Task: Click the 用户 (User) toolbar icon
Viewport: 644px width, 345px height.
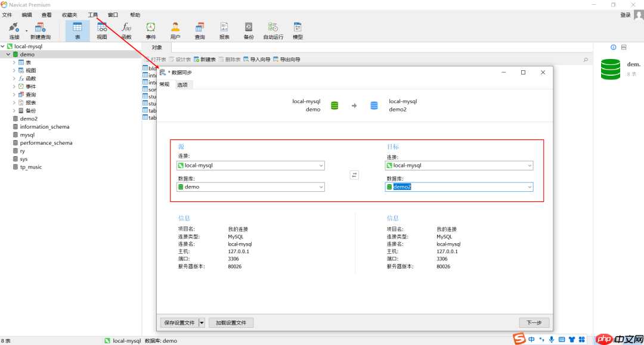Action: click(175, 30)
